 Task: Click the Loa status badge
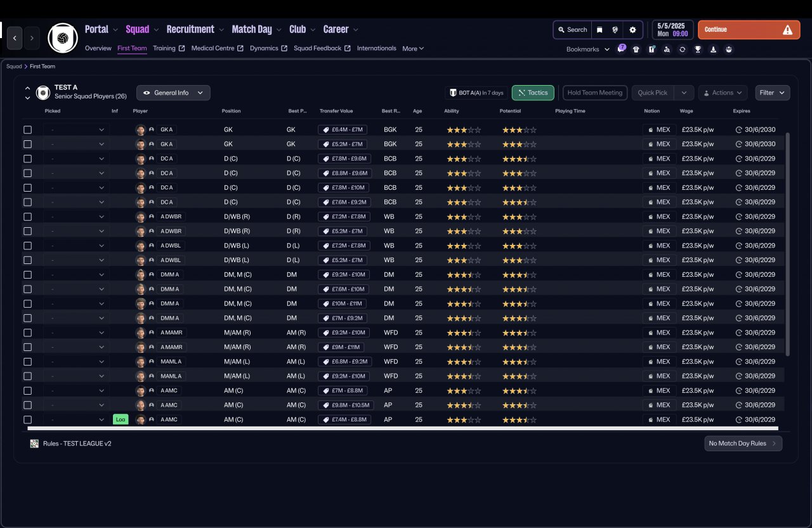pyautogui.click(x=121, y=419)
